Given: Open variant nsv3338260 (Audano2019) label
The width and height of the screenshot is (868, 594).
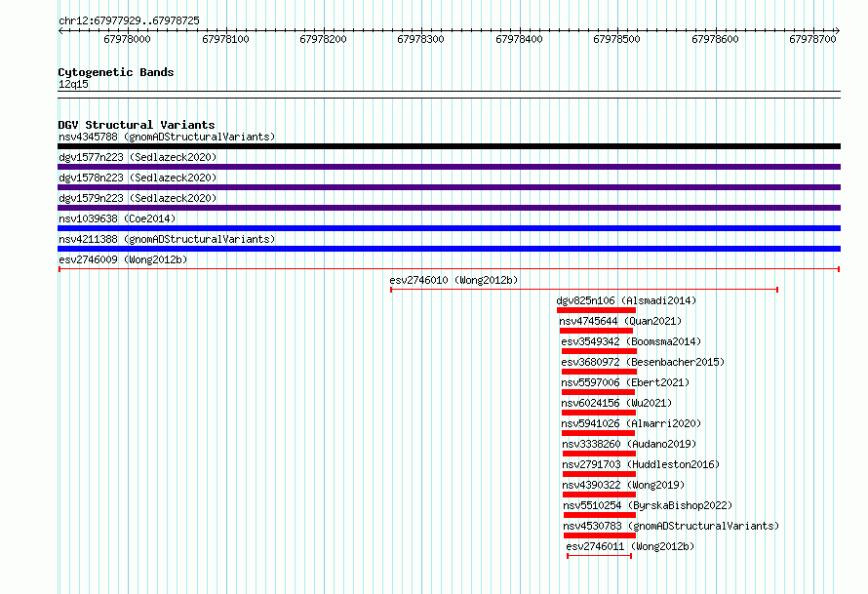Looking at the screenshot, I should [629, 444].
